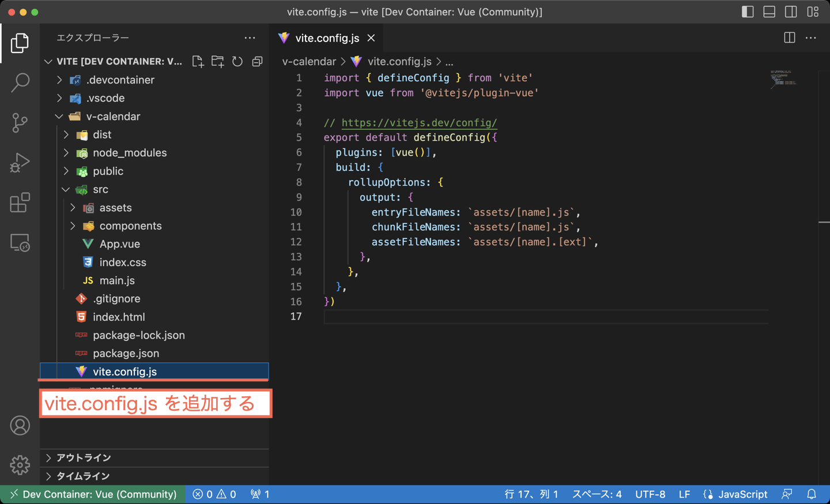Open the Accounts menu icon
This screenshot has height=504, width=830.
click(20, 426)
